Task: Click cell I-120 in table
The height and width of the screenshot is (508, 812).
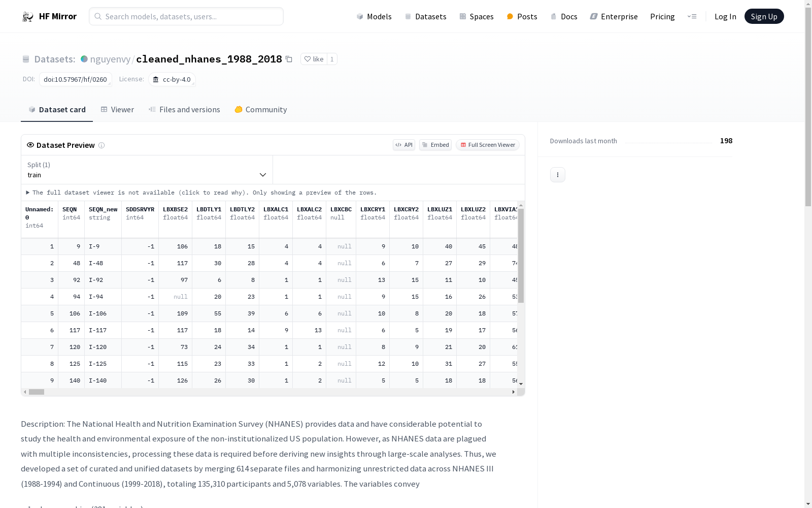Action: point(103,347)
